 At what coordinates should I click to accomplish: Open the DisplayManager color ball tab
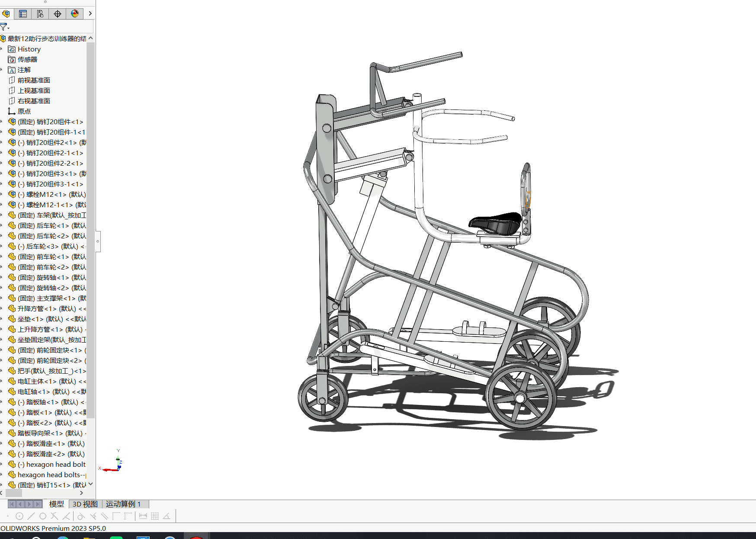click(x=75, y=14)
